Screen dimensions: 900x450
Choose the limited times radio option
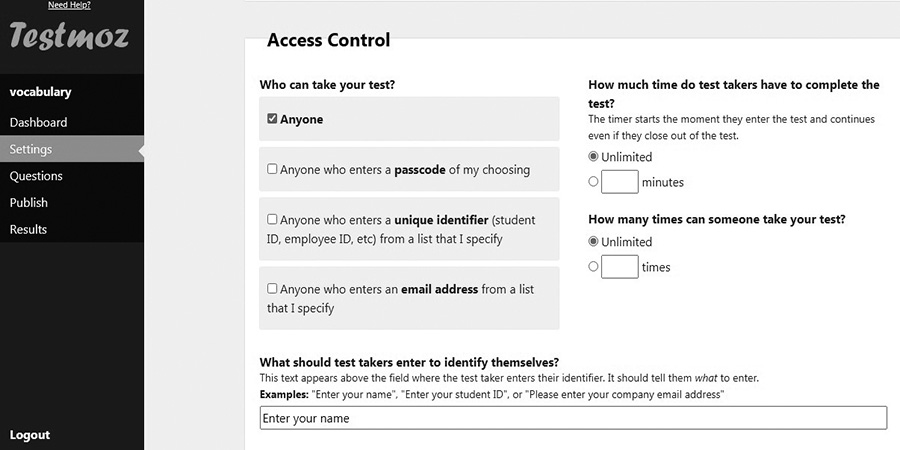pos(594,267)
